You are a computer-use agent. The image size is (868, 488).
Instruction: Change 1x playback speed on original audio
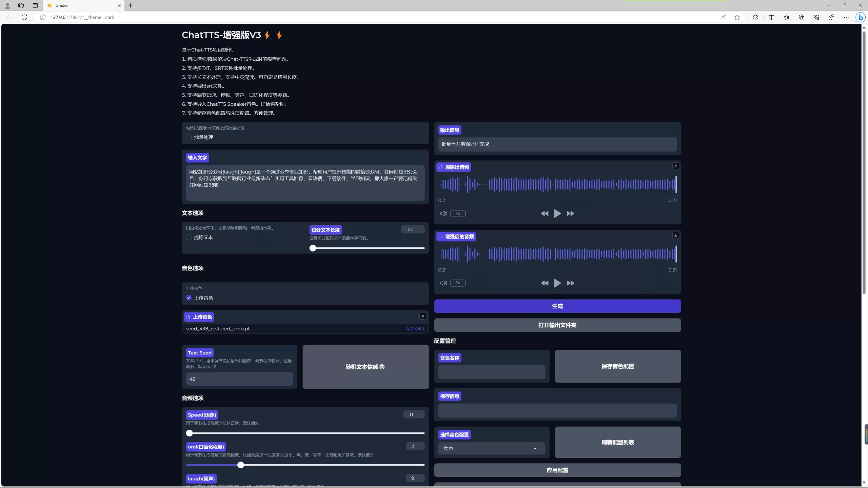[458, 213]
